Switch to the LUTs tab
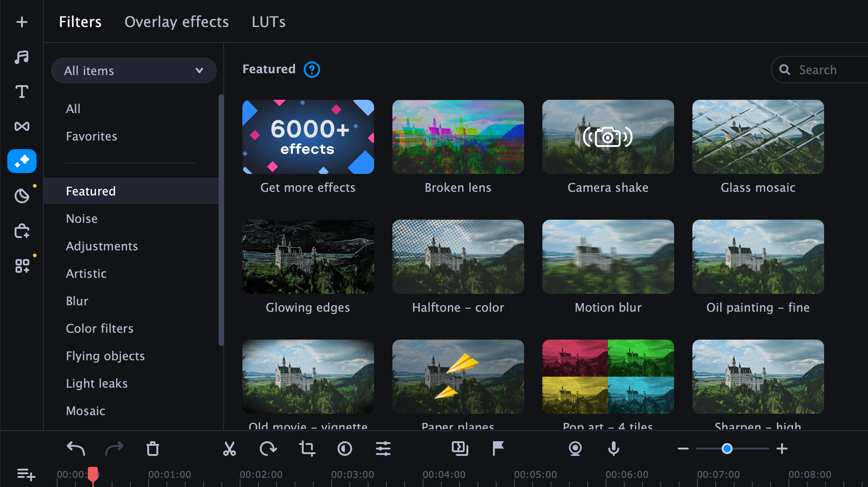This screenshot has width=868, height=487. 268,22
